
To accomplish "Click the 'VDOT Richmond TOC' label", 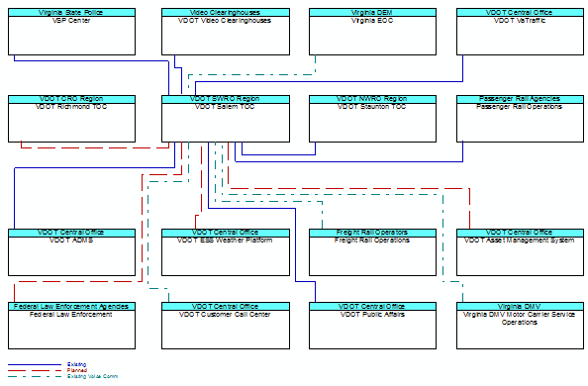I will pos(71,107).
